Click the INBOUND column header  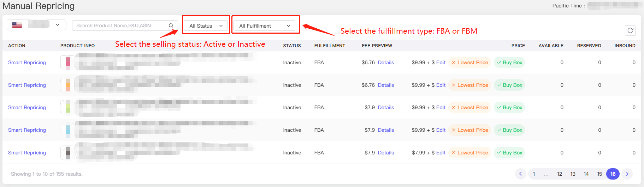625,46
